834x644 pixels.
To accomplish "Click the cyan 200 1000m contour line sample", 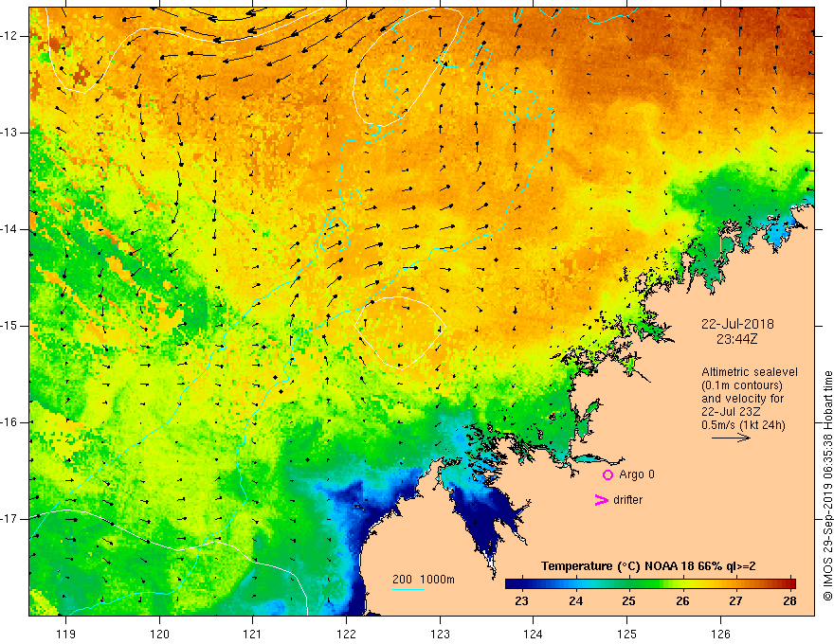I will (x=408, y=589).
